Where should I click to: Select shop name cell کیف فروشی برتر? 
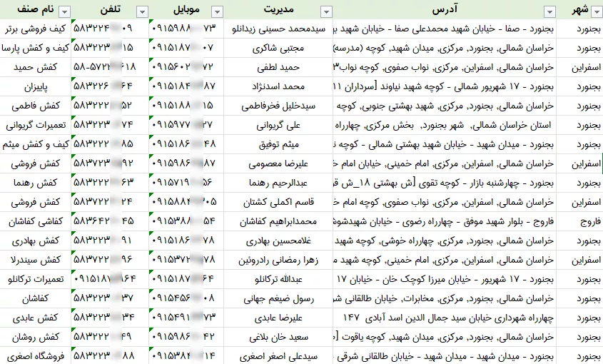click(36, 29)
